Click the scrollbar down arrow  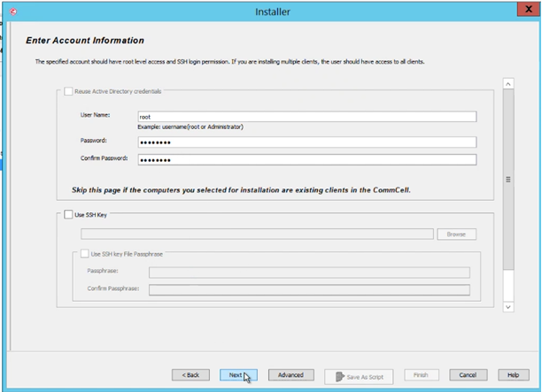508,307
